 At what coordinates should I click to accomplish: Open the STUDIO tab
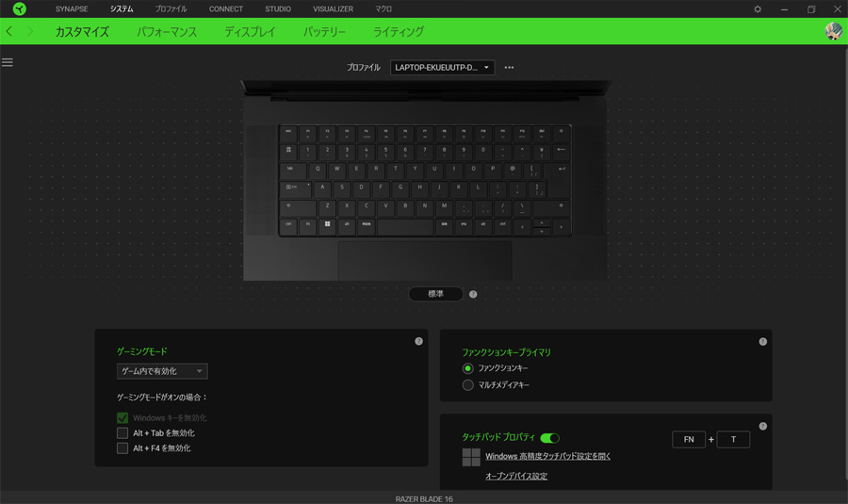278,9
